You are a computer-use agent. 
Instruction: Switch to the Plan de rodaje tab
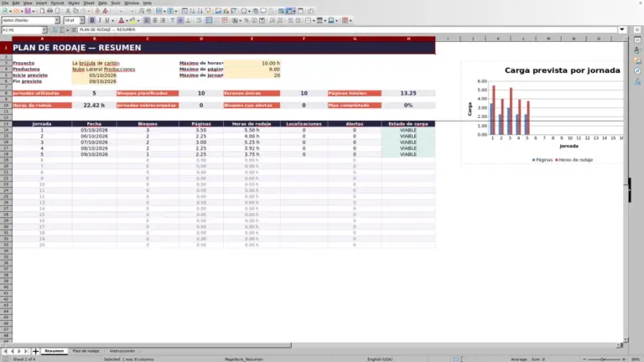click(86, 351)
